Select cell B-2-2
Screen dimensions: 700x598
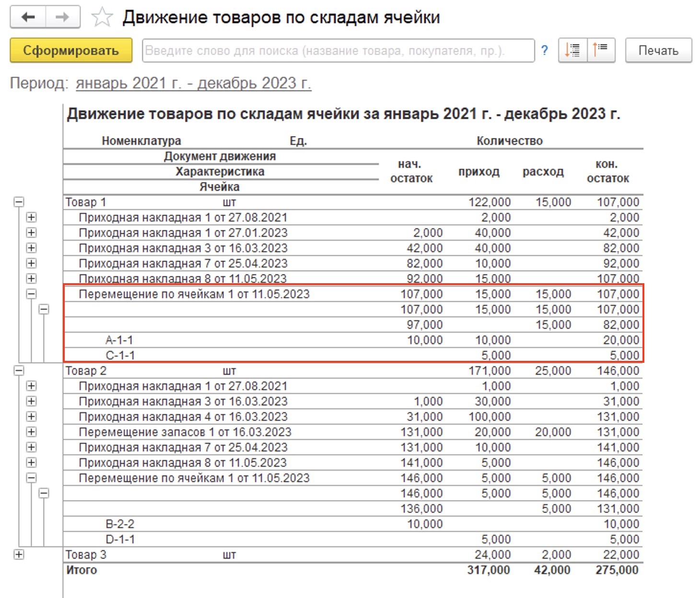tap(120, 524)
